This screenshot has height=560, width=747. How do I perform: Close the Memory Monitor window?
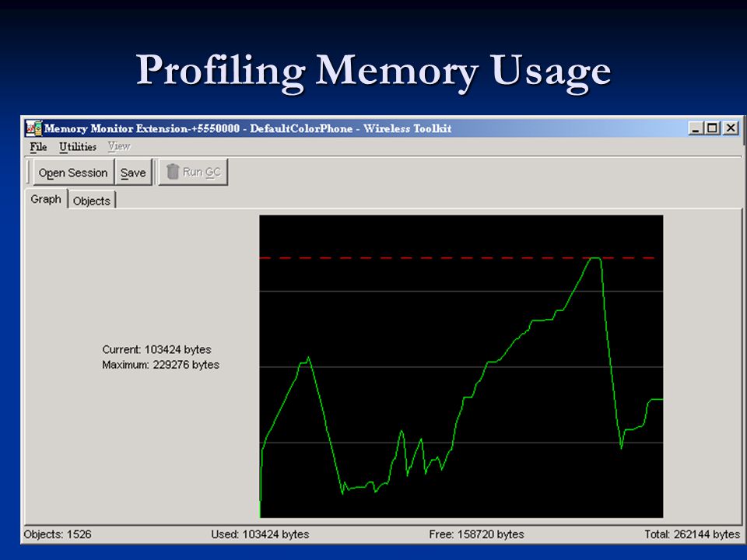pos(731,128)
